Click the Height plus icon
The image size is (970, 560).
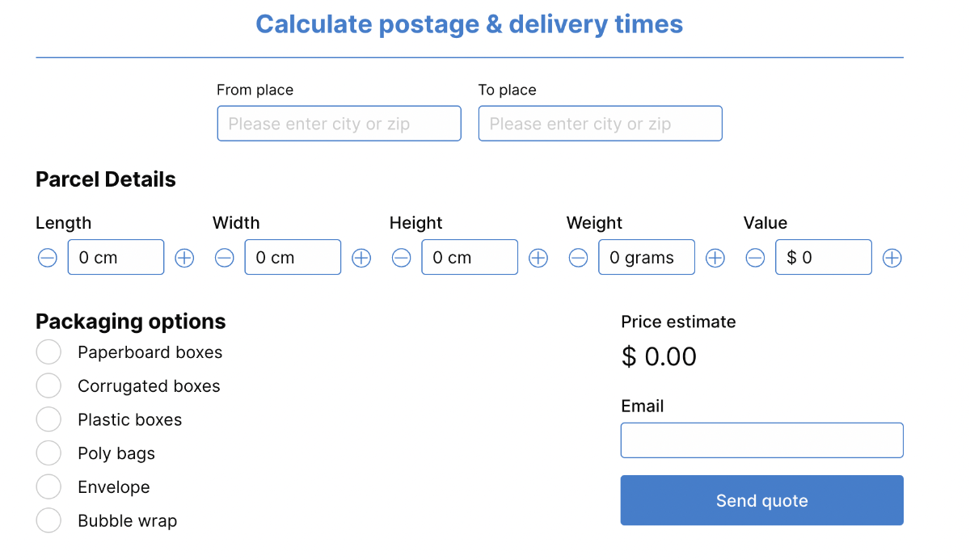pyautogui.click(x=538, y=258)
